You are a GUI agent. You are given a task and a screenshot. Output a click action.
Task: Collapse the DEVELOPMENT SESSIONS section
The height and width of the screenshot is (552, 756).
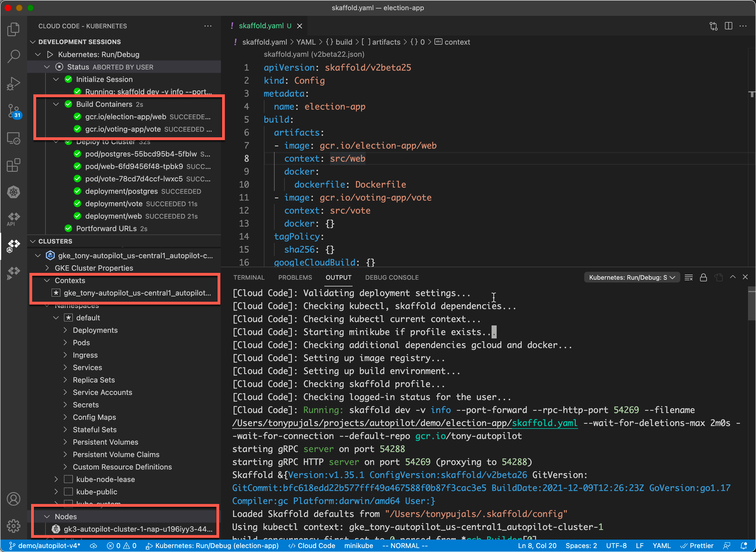(32, 42)
